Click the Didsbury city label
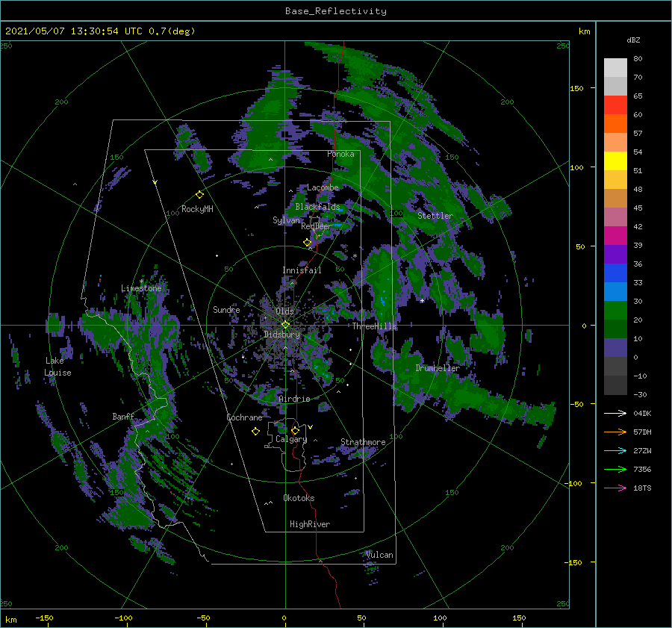 [281, 335]
